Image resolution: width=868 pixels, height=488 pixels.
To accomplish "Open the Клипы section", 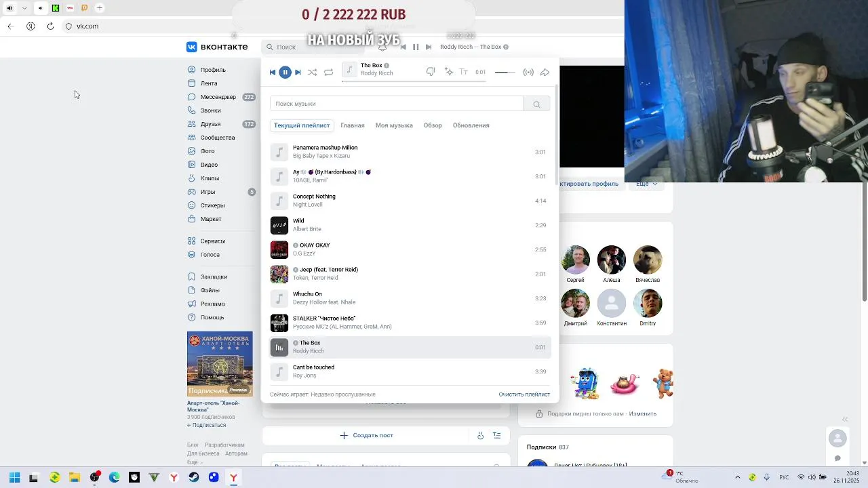I will (210, 178).
